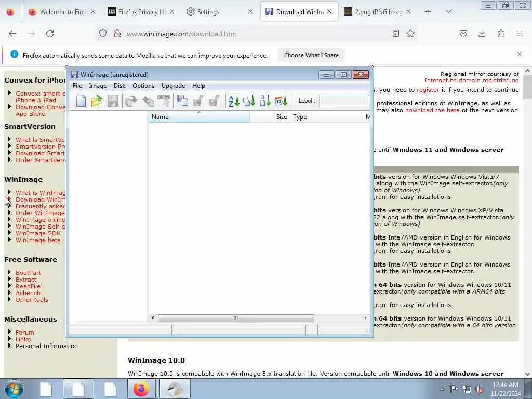Open the File menu in WinImage
Viewport: 532px width, 399px height.
tap(77, 86)
